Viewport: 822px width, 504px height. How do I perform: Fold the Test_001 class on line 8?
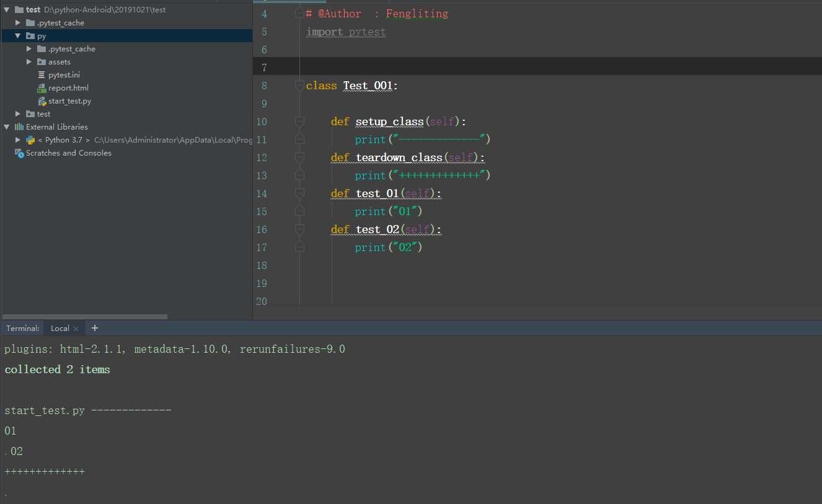point(300,86)
